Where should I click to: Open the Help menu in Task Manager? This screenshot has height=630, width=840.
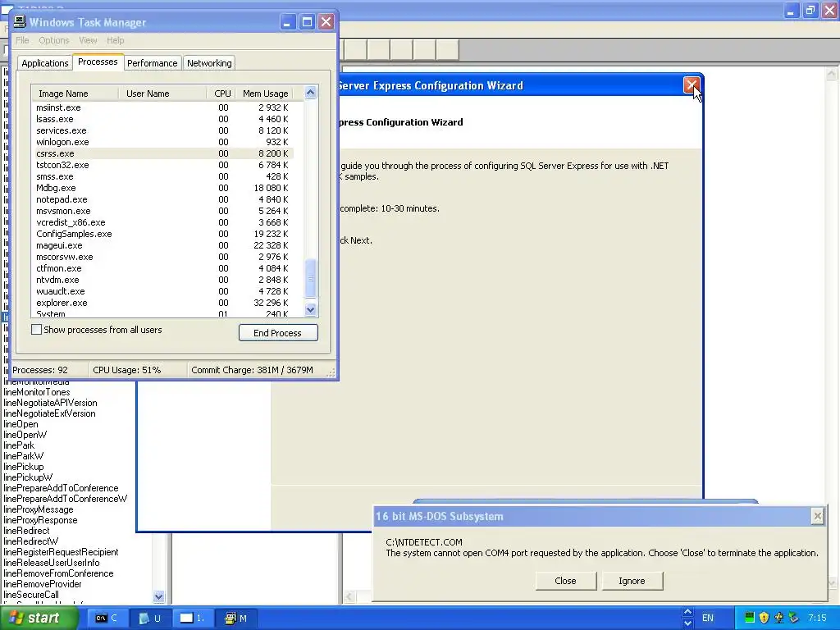115,40
